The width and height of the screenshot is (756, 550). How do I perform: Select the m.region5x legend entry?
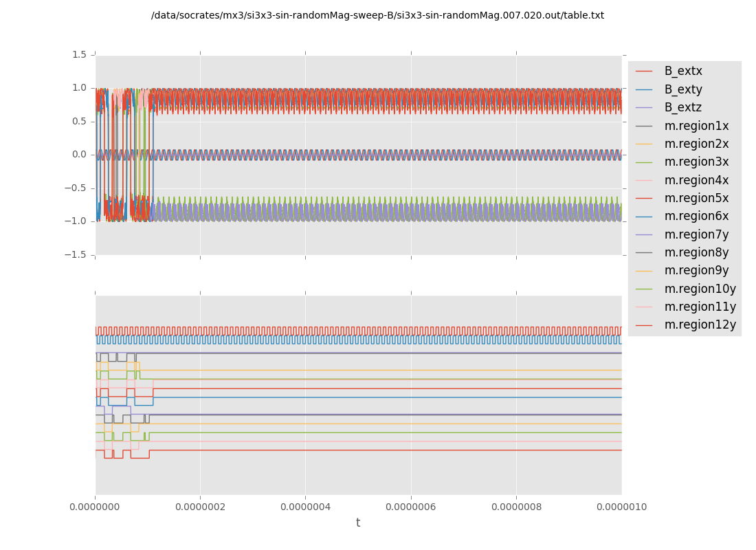[696, 198]
